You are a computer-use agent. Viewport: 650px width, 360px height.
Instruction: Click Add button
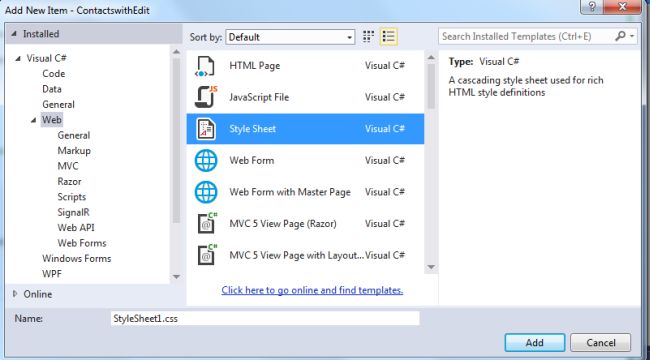point(535,343)
